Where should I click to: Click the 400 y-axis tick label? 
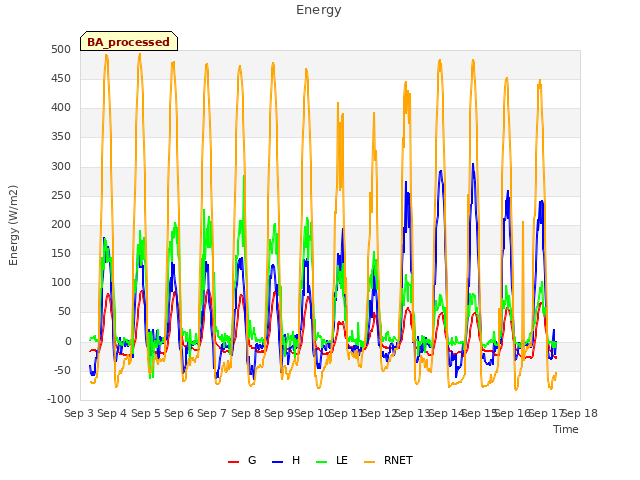tap(61, 108)
